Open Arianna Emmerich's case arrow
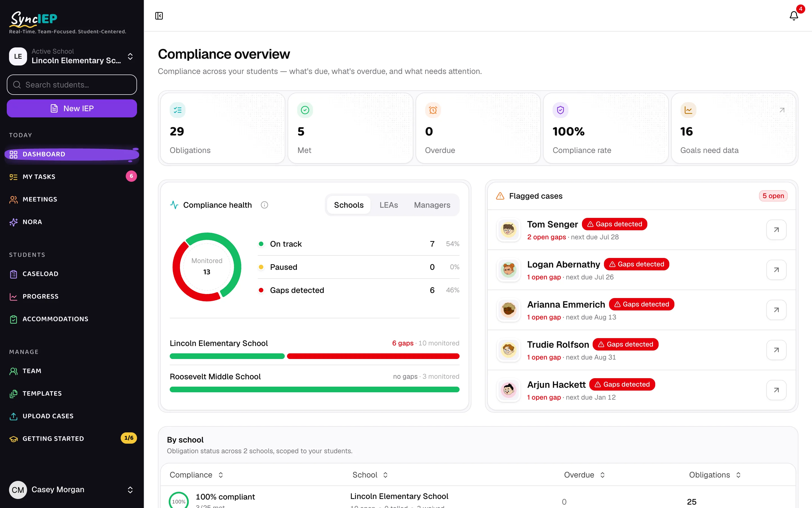This screenshot has width=812, height=508. click(776, 310)
